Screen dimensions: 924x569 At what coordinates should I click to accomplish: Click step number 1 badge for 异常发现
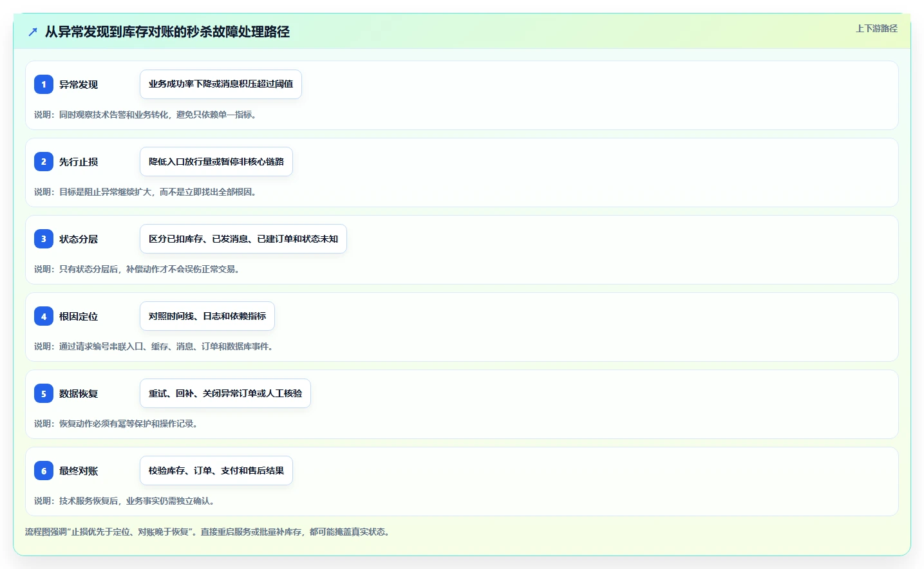point(44,84)
